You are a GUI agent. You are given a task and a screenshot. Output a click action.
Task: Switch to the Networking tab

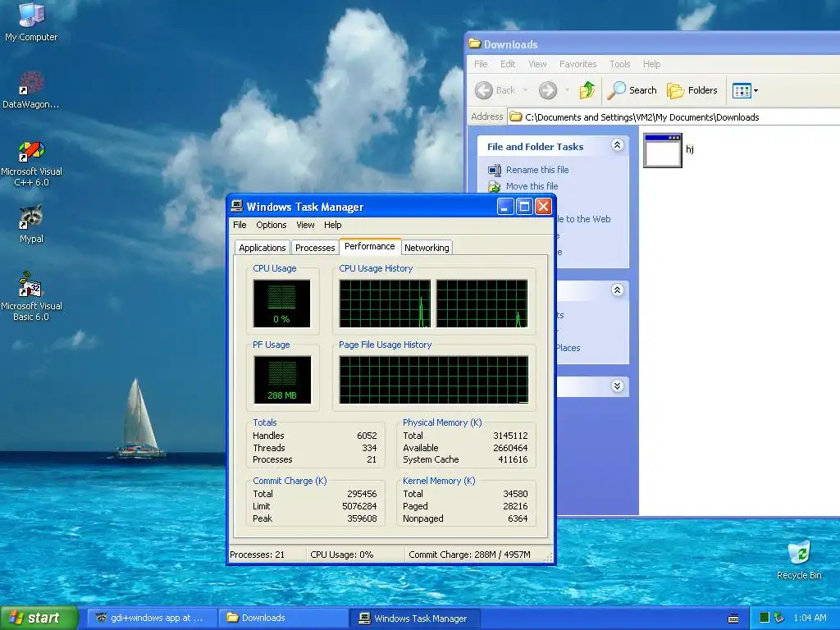[427, 248]
